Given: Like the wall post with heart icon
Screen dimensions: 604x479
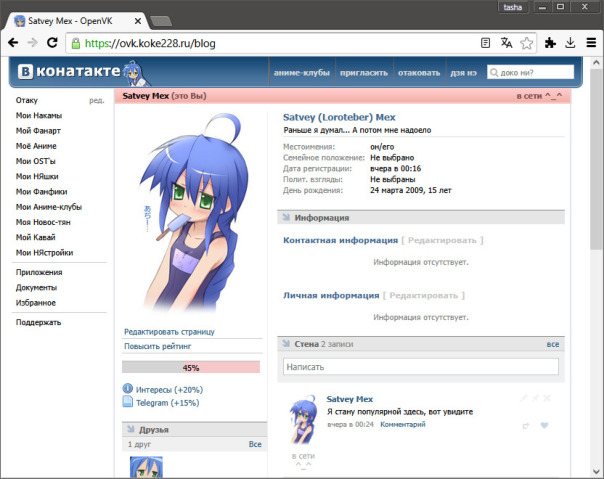Looking at the screenshot, I should (544, 425).
